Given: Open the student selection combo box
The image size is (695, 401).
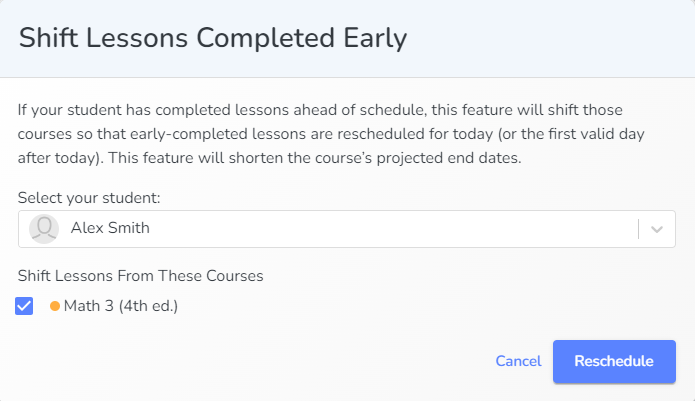Looking at the screenshot, I should (347, 229).
